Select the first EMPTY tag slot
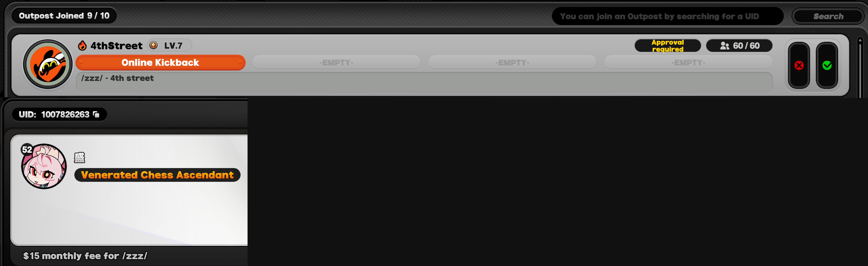This screenshot has width=868, height=266. click(336, 62)
